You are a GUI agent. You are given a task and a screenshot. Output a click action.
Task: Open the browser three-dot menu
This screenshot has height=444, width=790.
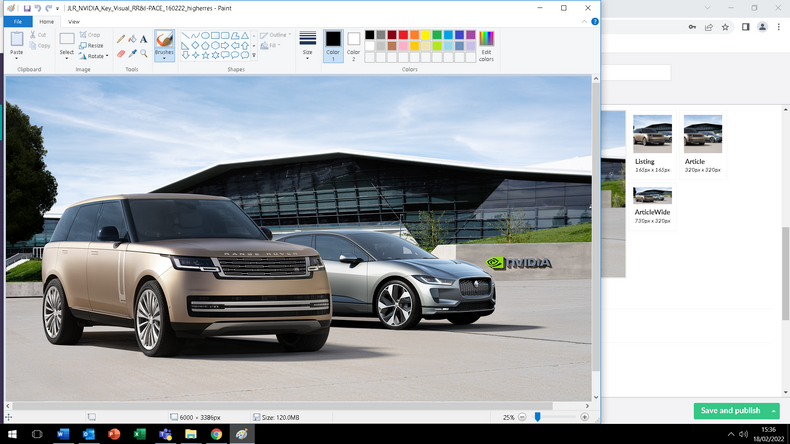[x=778, y=27]
